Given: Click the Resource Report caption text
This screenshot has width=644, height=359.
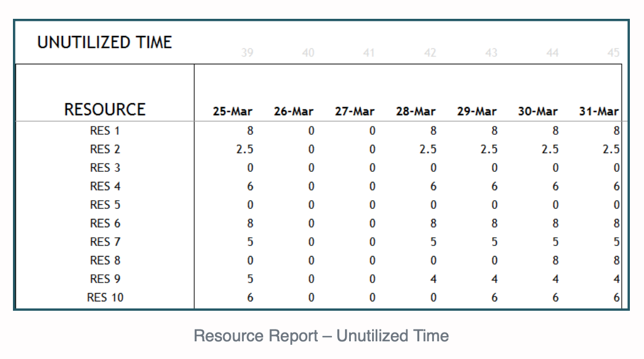Looking at the screenshot, I should click(x=321, y=335).
